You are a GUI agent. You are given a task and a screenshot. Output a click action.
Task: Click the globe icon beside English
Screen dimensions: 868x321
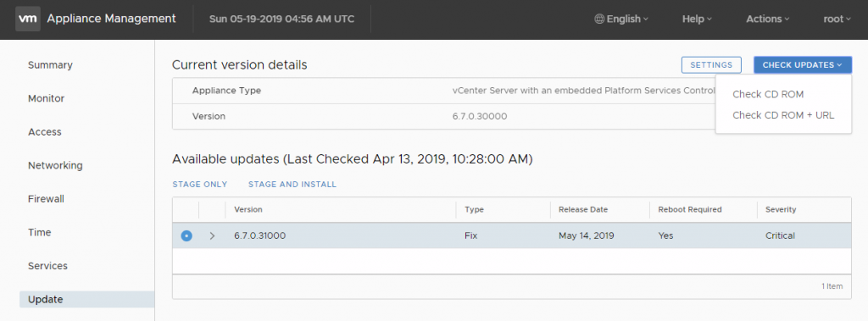tap(599, 19)
